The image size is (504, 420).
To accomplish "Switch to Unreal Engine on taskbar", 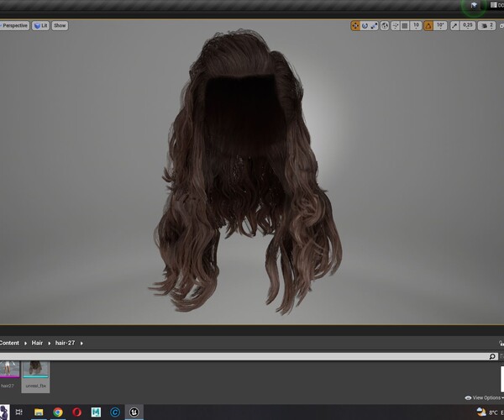I will click(x=134, y=412).
